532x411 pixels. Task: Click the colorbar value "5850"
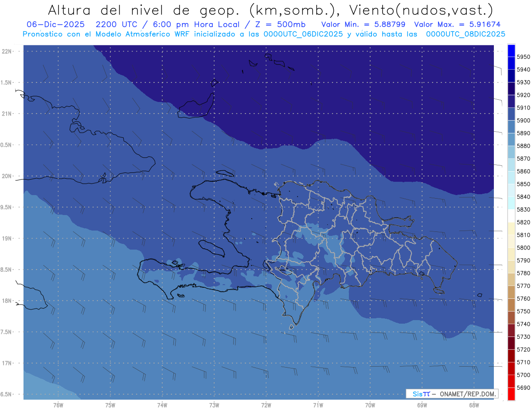(523, 184)
